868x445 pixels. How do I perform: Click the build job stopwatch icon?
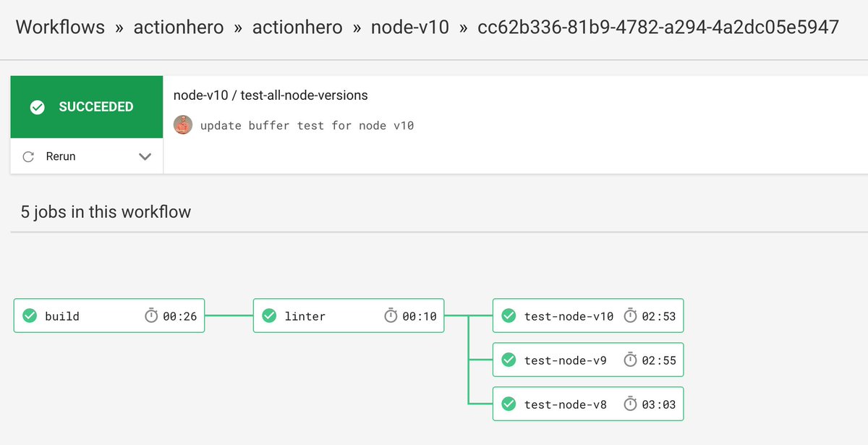pos(151,315)
